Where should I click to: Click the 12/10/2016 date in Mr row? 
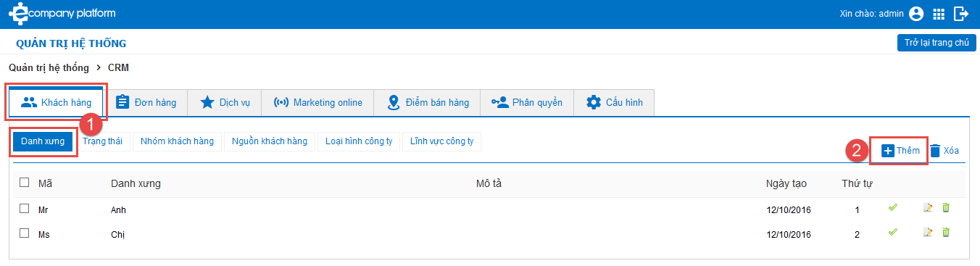click(x=789, y=209)
